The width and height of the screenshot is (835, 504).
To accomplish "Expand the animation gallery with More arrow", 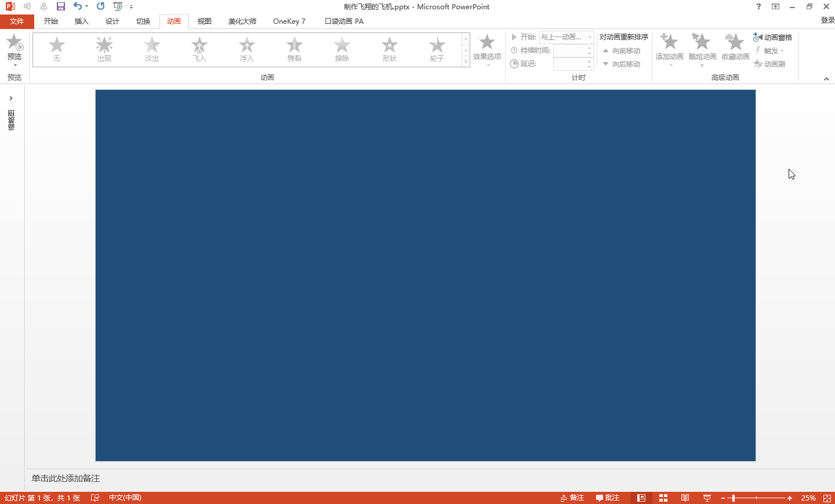I will 466,62.
